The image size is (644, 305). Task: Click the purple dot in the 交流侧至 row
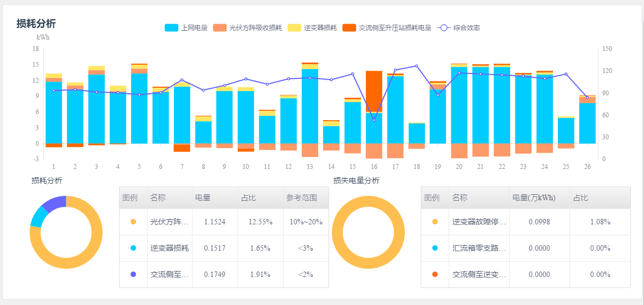tap(133, 274)
